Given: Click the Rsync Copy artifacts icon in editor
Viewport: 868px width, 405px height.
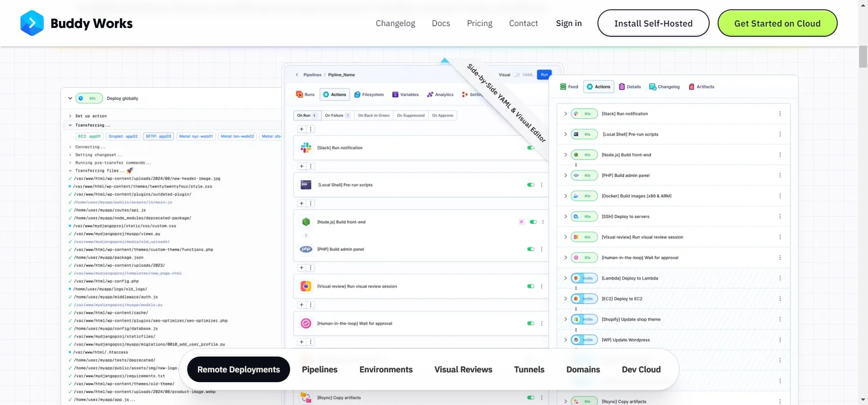Looking at the screenshot, I should coord(306,398).
